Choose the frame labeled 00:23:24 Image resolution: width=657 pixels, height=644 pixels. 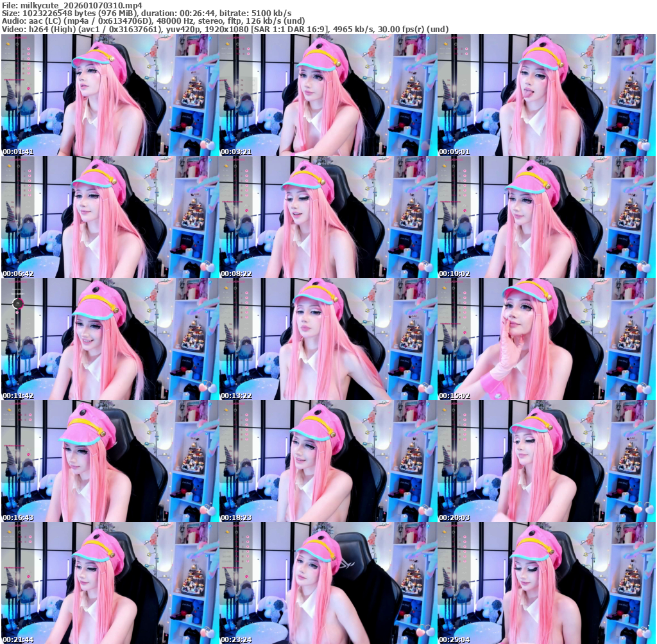pos(328,583)
